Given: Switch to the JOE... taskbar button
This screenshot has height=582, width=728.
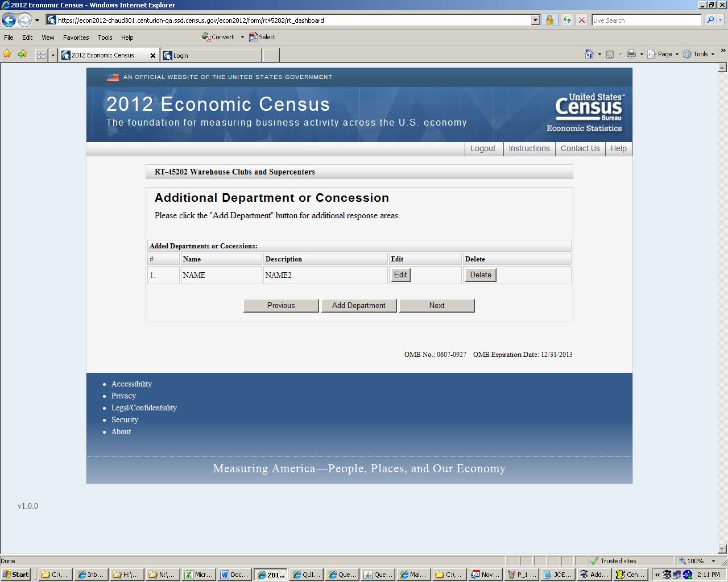Looking at the screenshot, I should tap(557, 575).
